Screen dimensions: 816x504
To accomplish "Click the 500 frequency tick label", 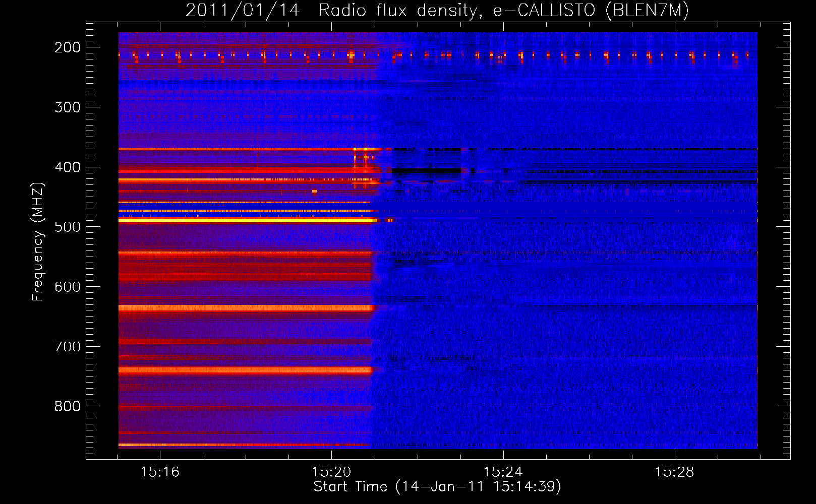I will (x=68, y=227).
